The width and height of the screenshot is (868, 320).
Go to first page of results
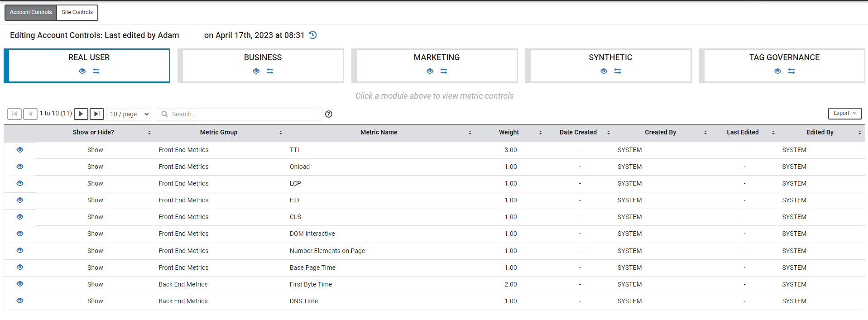14,114
